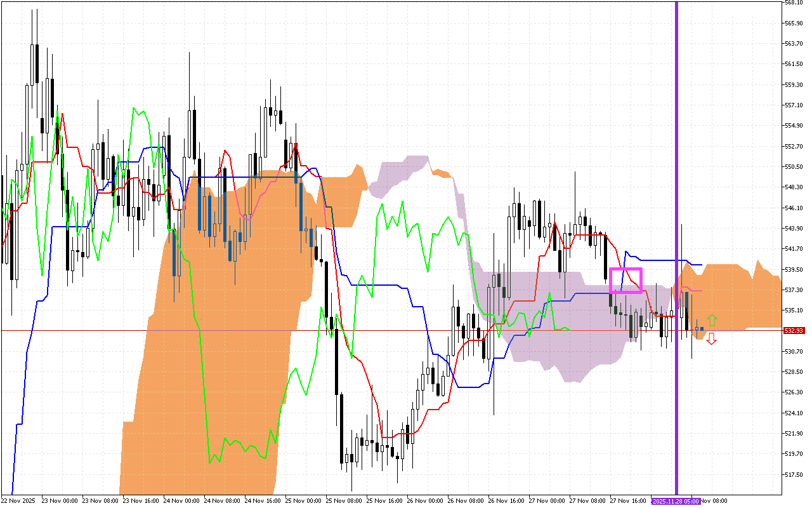This screenshot has width=812, height=508.
Task: Click the small blue candle at latest bar
Action: tap(702, 329)
